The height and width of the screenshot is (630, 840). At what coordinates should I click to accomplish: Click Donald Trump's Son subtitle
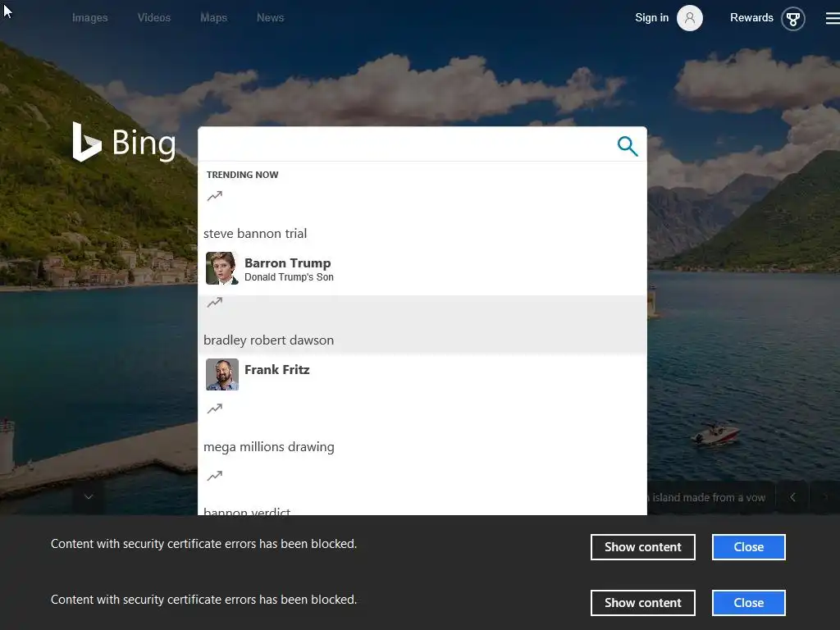coord(289,277)
